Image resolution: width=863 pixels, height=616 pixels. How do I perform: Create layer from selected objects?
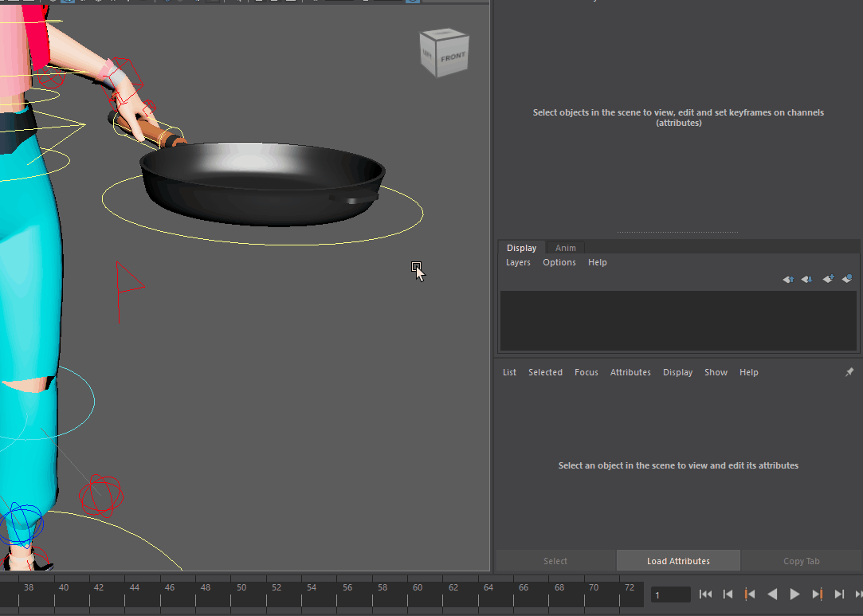847,279
